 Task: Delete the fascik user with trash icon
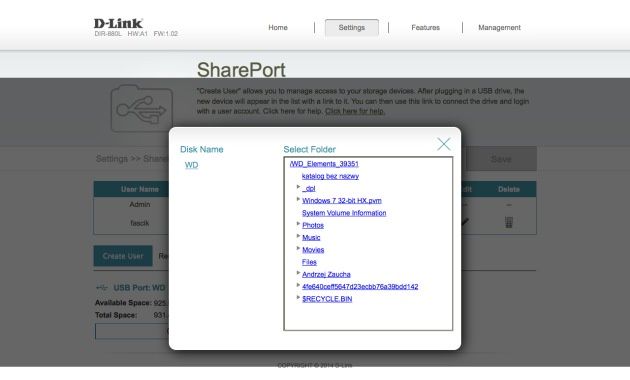coord(509,222)
